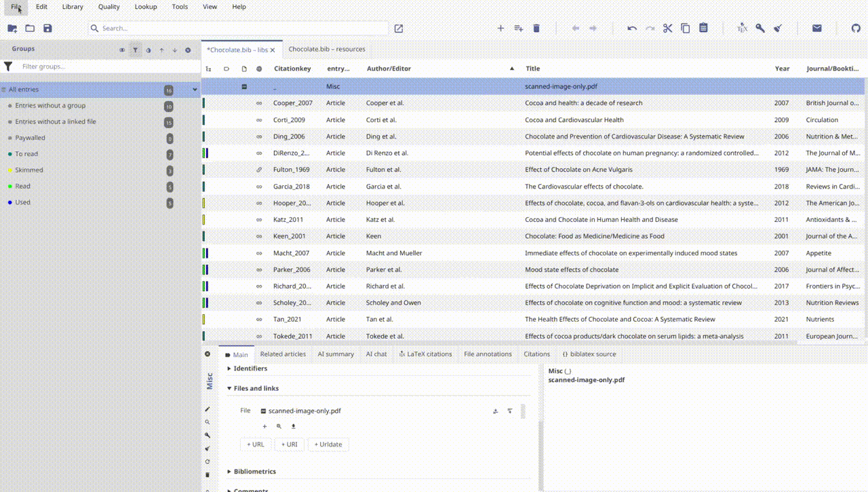868x492 pixels.
Task: Click the download icon below the File field
Action: click(x=294, y=426)
